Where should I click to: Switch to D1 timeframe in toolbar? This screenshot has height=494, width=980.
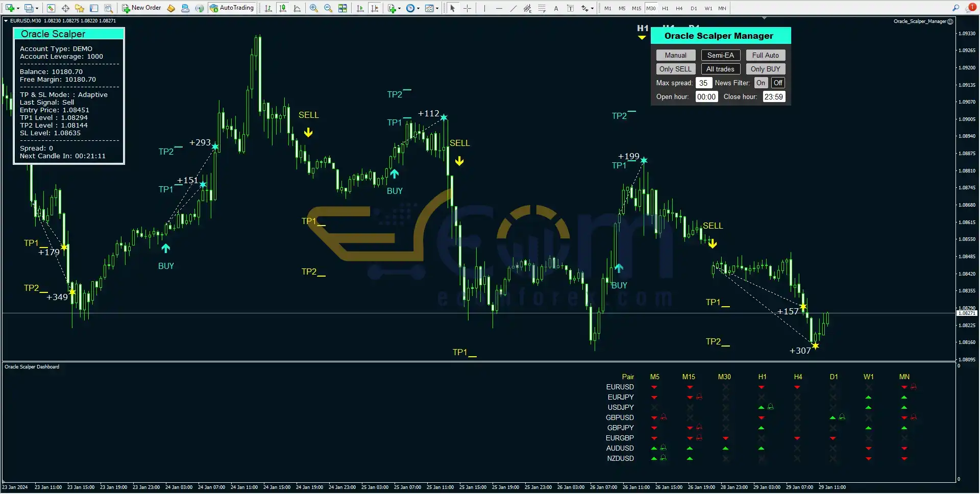[x=694, y=8]
